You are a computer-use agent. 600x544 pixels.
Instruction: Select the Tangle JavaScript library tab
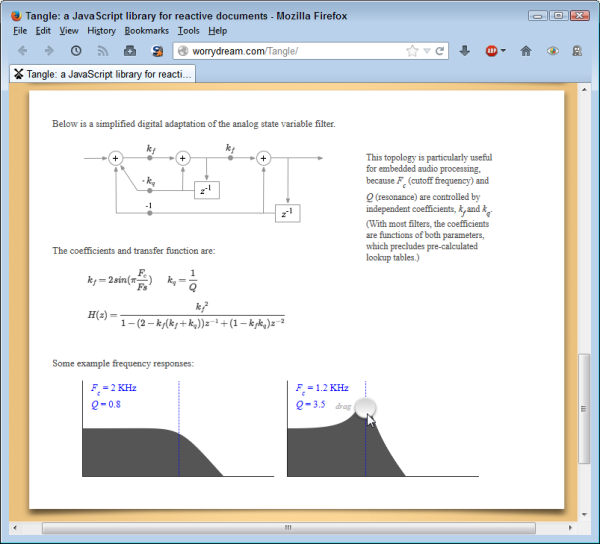click(x=103, y=74)
